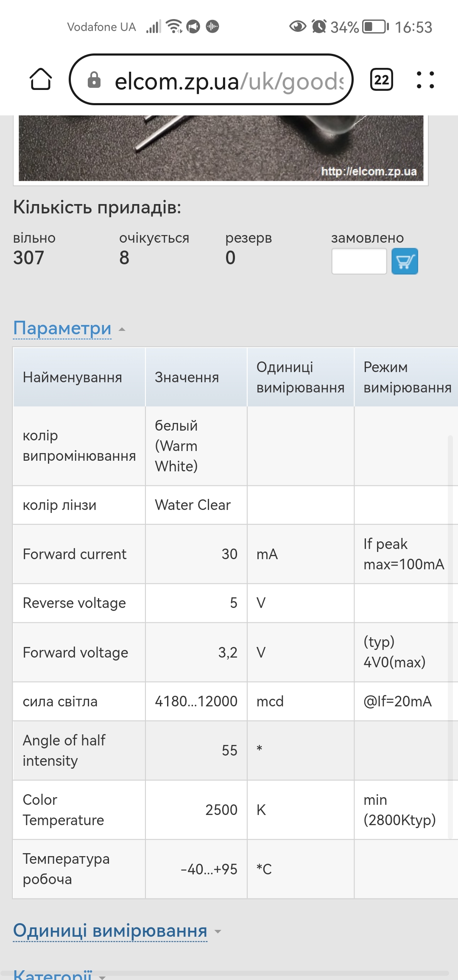Click the Найменування column header

click(x=73, y=377)
